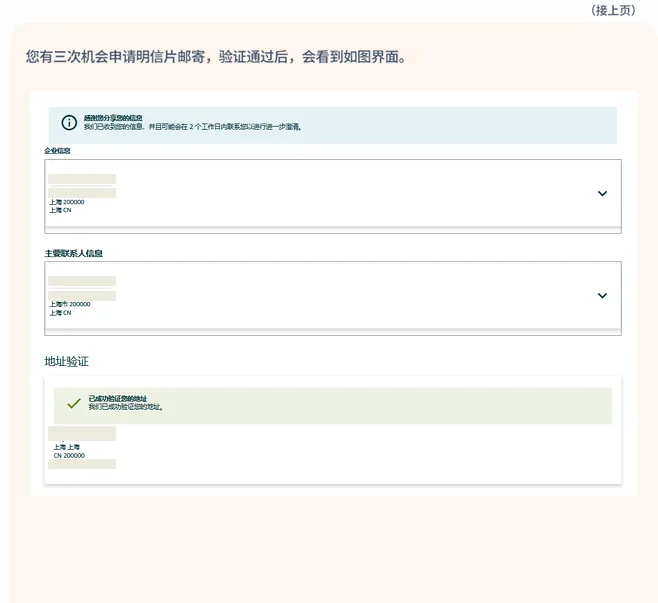Viewport: 658px width, 603px height.
Task: Expand the 主要联系人信息 section chevron
Action: click(x=602, y=296)
